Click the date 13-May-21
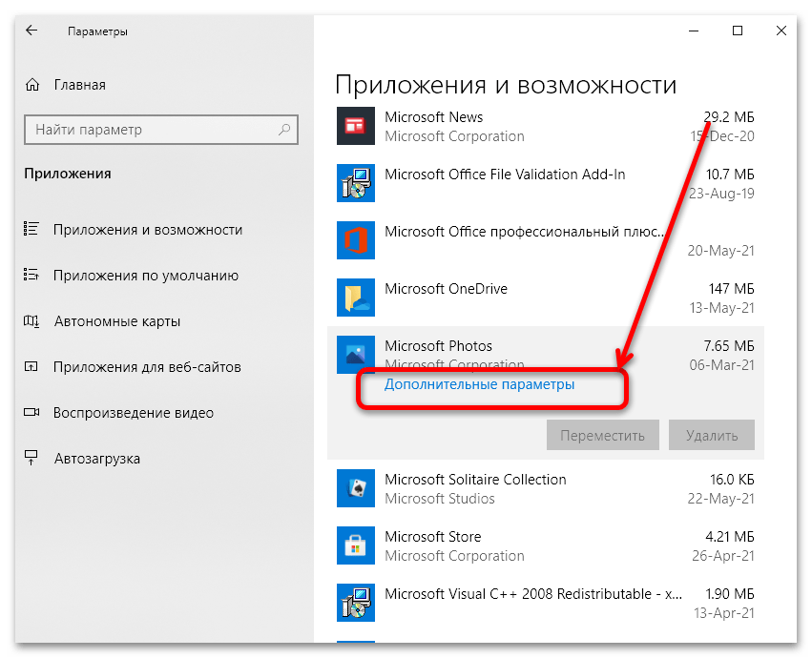812x658 pixels. pyautogui.click(x=722, y=307)
